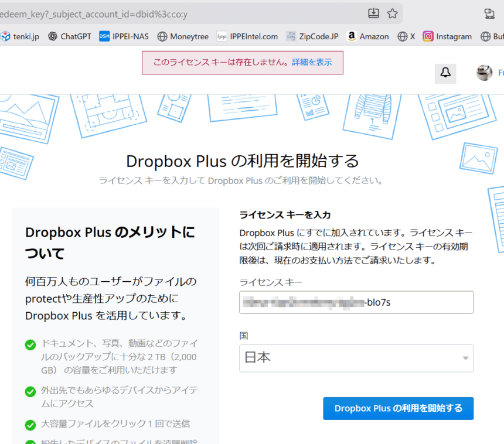Open the tenki.jp bookmark
Image resolution: width=504 pixels, height=444 pixels.
20,36
